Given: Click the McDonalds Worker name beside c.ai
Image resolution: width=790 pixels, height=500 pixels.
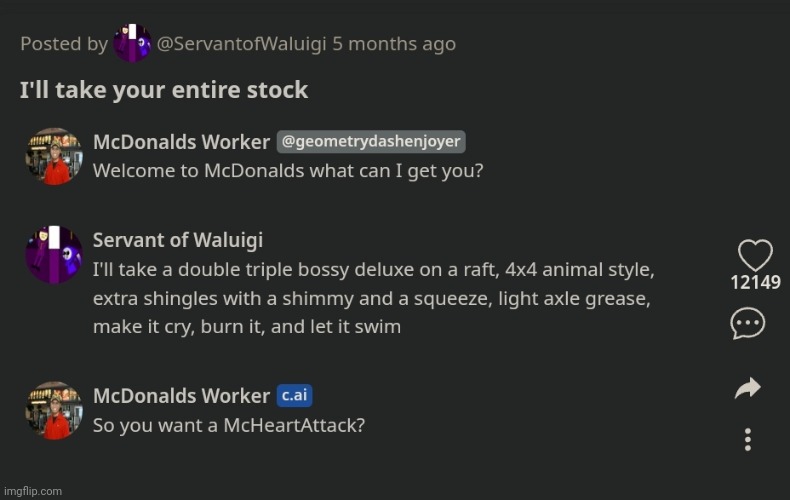Looking at the screenshot, I should (181, 397).
